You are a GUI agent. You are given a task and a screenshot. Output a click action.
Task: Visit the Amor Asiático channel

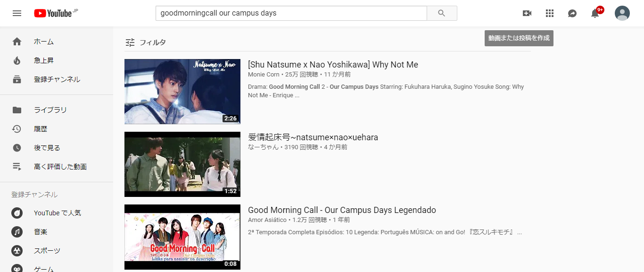[x=267, y=220]
